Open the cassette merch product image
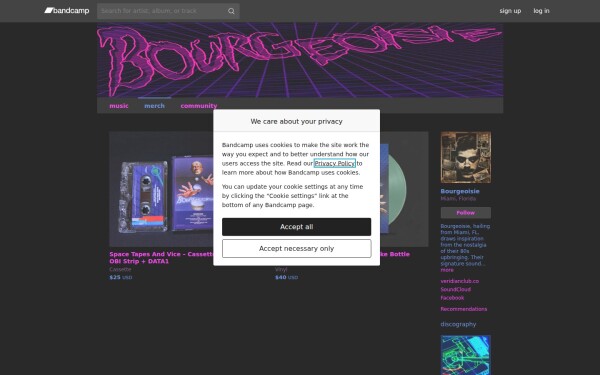The width and height of the screenshot is (600, 375). 161,189
